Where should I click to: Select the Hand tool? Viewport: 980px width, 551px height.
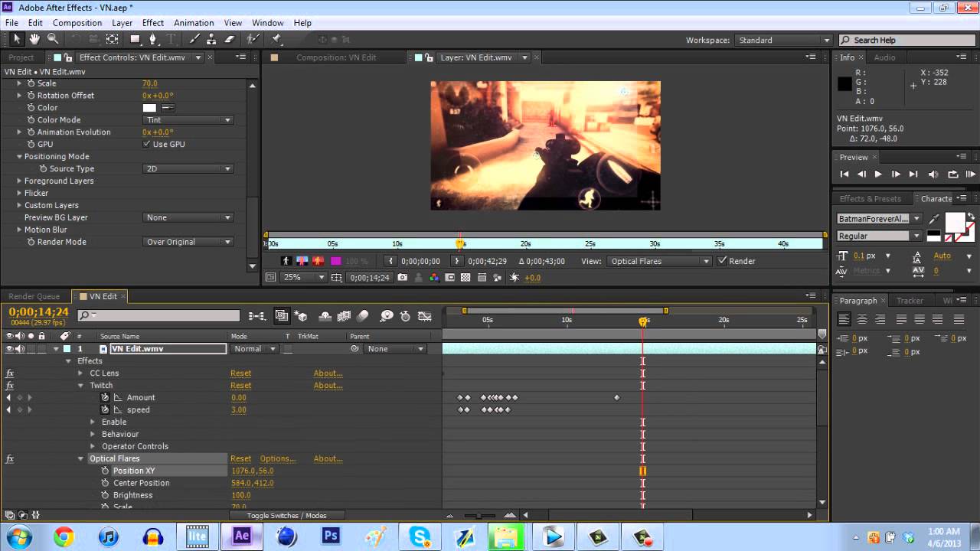pos(35,39)
